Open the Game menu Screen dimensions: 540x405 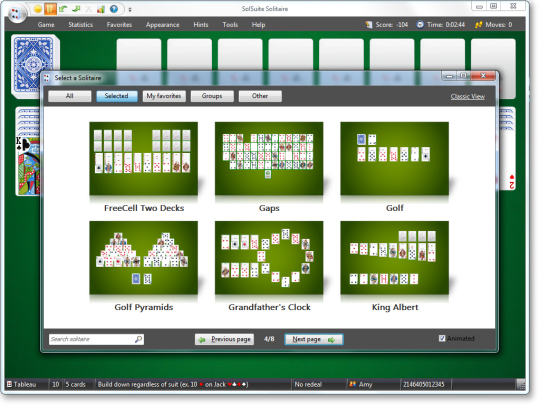(x=46, y=25)
